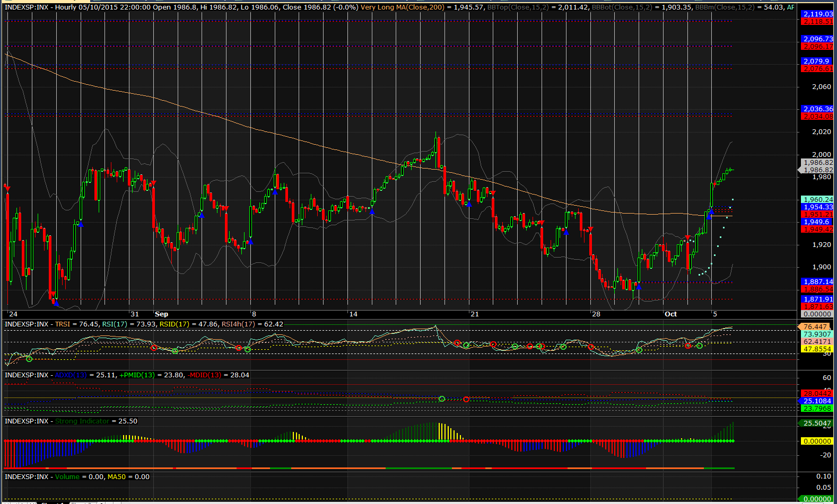The image size is (837, 504).
Task: Click the 0.10 volume axis value
Action: pos(824,476)
